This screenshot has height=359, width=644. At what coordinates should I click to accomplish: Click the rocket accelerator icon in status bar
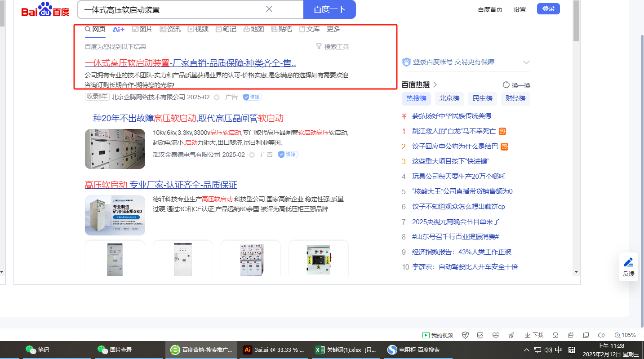pyautogui.click(x=511, y=335)
